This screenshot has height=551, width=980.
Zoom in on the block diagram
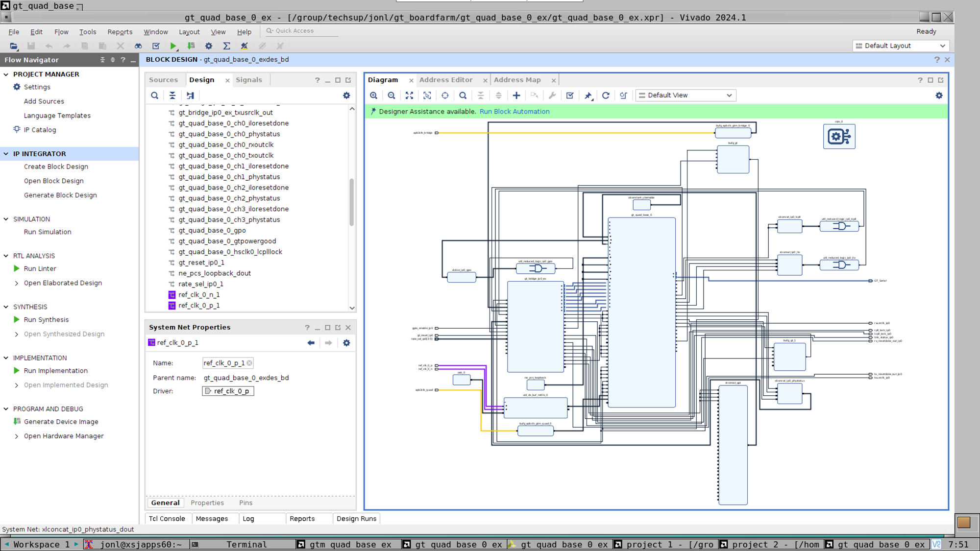(374, 96)
